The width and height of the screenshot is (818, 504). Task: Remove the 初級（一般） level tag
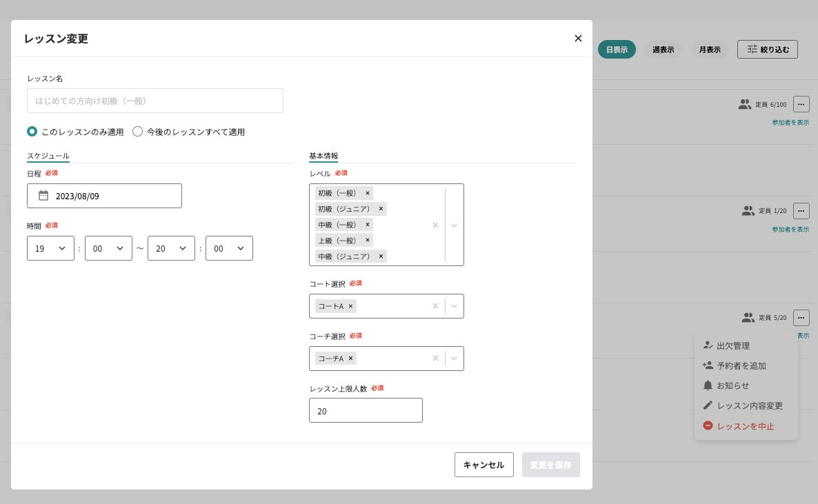pos(368,194)
